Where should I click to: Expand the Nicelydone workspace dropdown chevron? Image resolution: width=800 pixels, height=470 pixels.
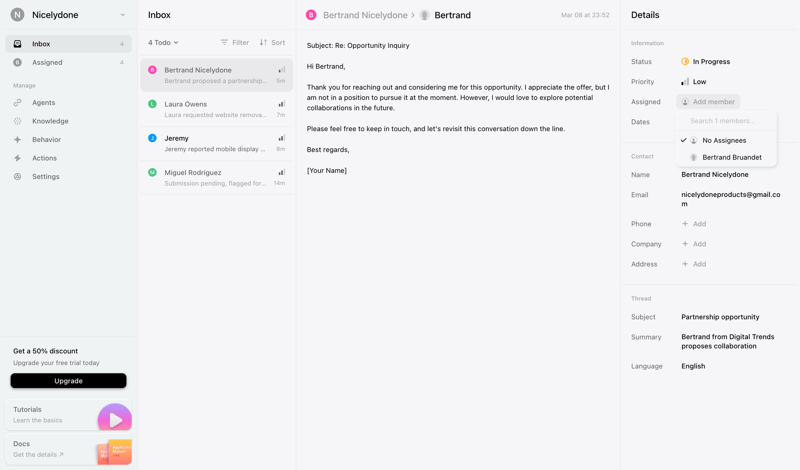point(122,15)
